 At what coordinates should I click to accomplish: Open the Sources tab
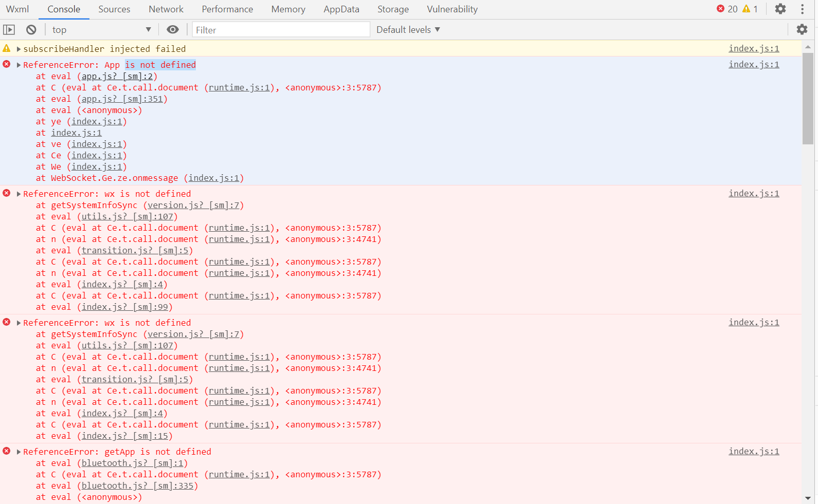click(x=114, y=9)
